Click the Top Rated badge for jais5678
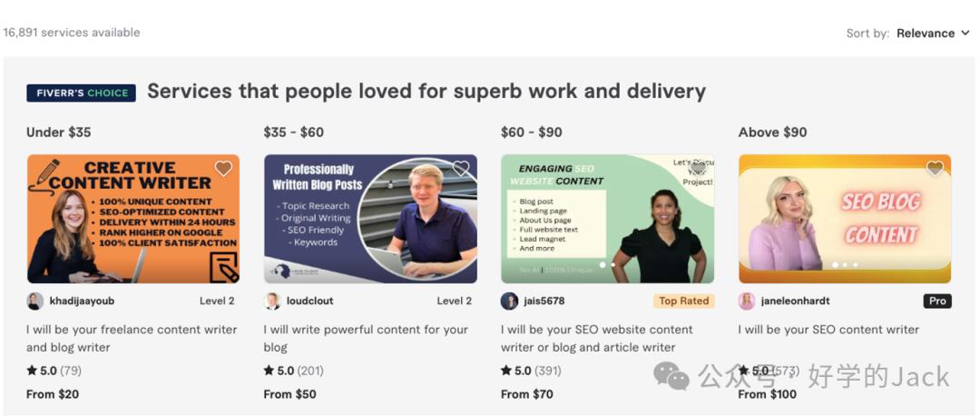Viewport: 980px width, 416px height. click(684, 302)
